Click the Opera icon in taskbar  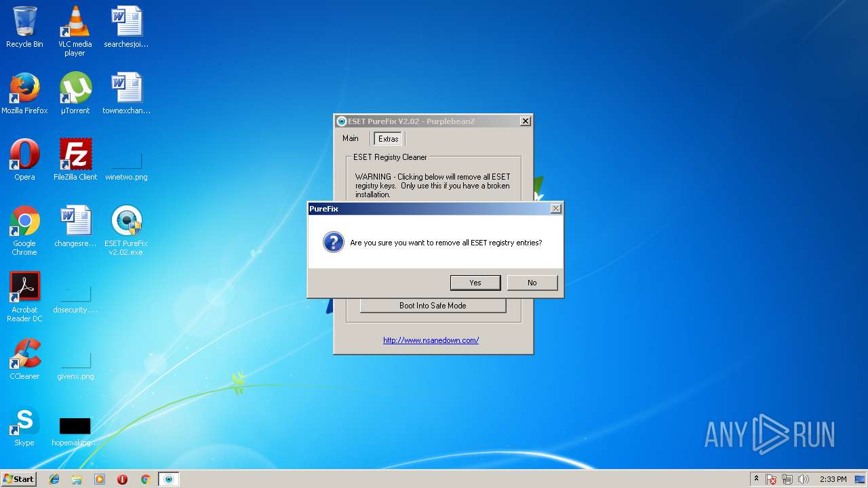pos(123,479)
